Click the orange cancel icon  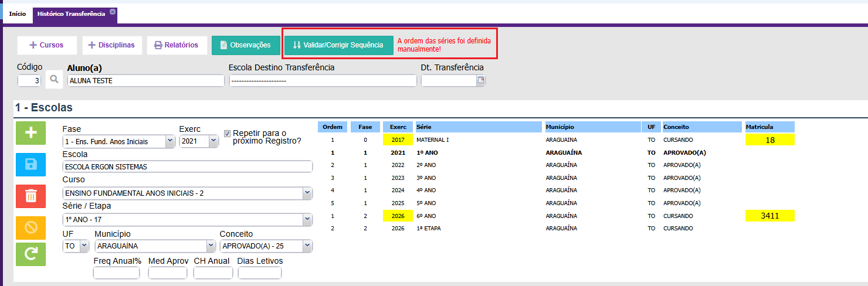point(30,227)
